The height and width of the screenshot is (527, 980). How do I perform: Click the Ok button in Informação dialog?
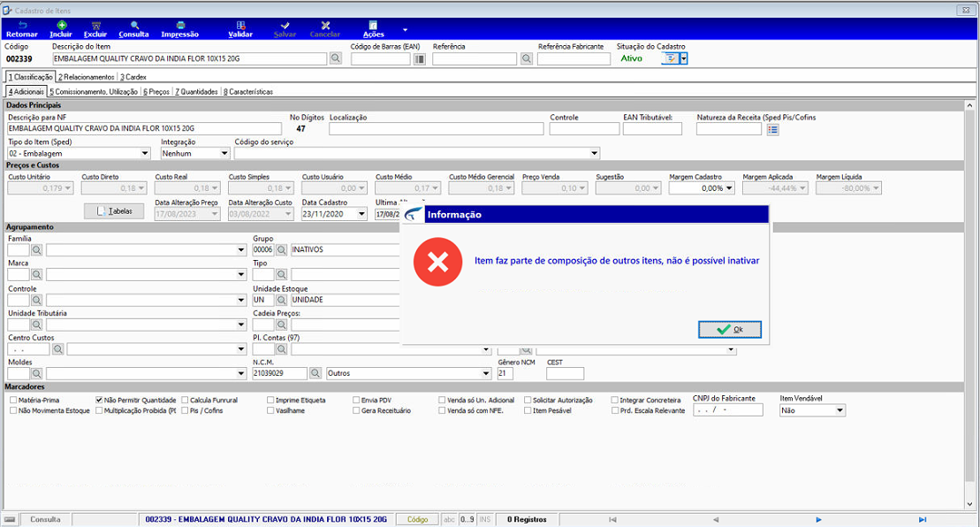point(730,330)
